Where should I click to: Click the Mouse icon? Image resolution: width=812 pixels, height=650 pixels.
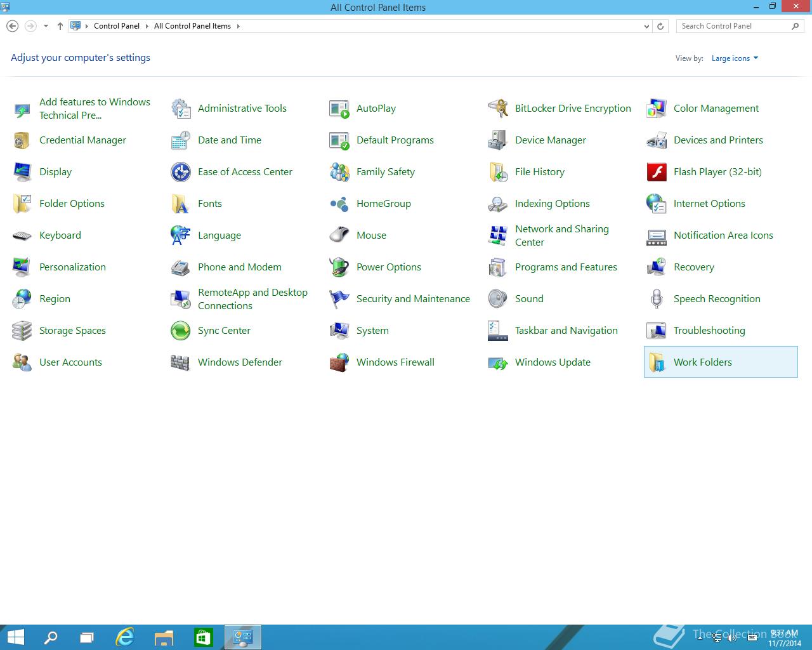coord(339,235)
